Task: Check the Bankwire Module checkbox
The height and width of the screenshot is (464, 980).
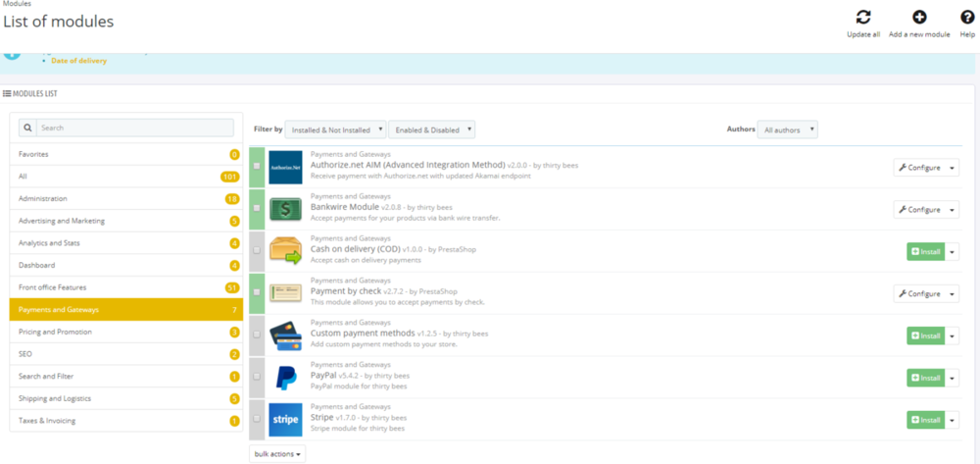Action: [256, 208]
